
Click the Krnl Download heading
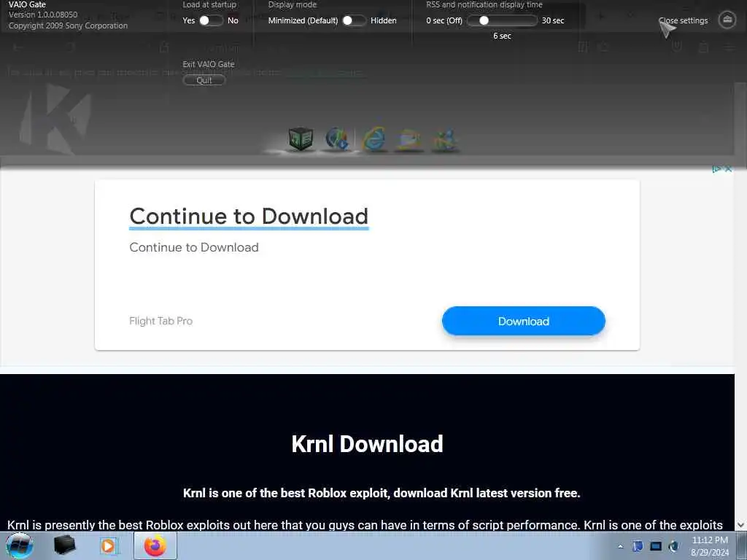coord(368,444)
